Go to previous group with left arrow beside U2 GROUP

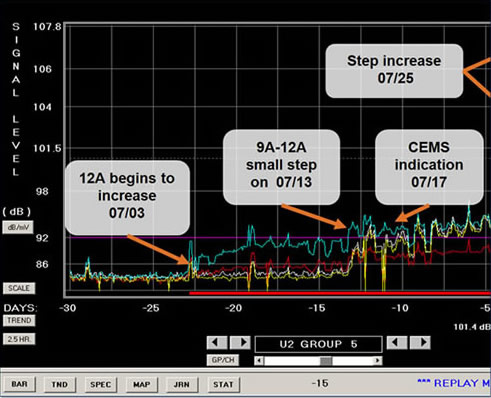coord(217,342)
